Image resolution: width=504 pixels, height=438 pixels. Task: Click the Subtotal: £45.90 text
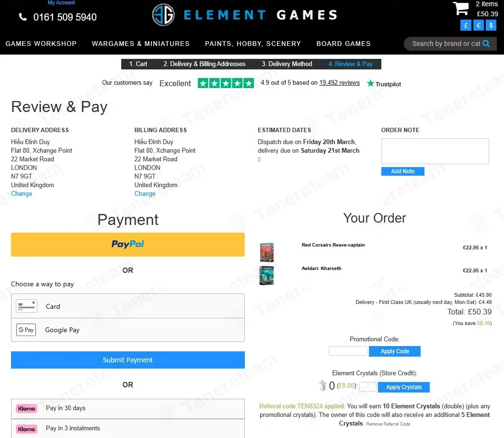click(x=473, y=295)
